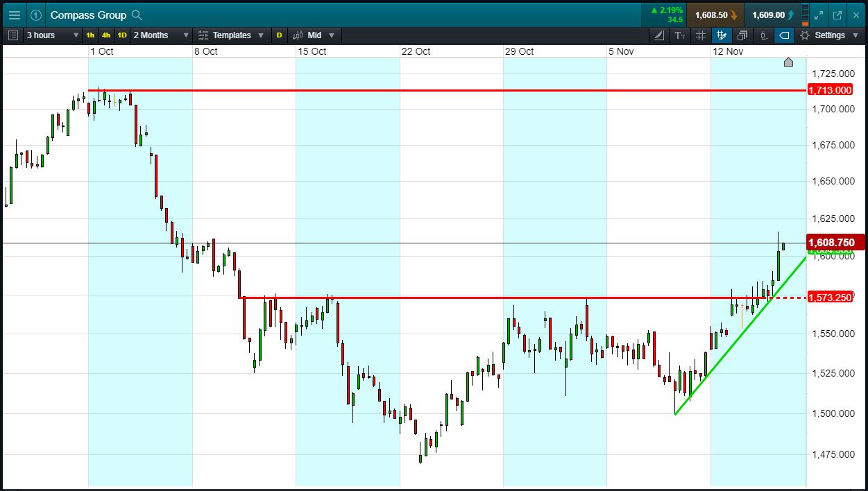
Task: Click the 1 Oct date label
Action: (102, 51)
